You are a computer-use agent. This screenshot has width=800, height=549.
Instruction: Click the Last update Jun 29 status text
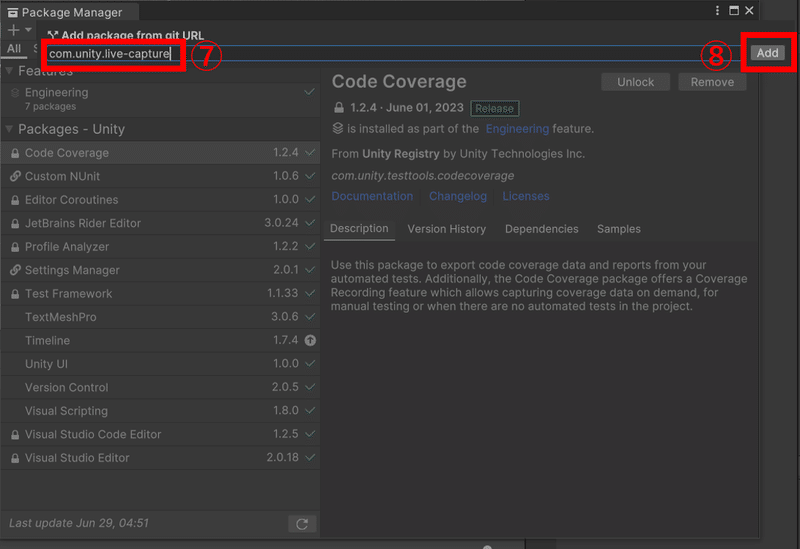(x=79, y=523)
